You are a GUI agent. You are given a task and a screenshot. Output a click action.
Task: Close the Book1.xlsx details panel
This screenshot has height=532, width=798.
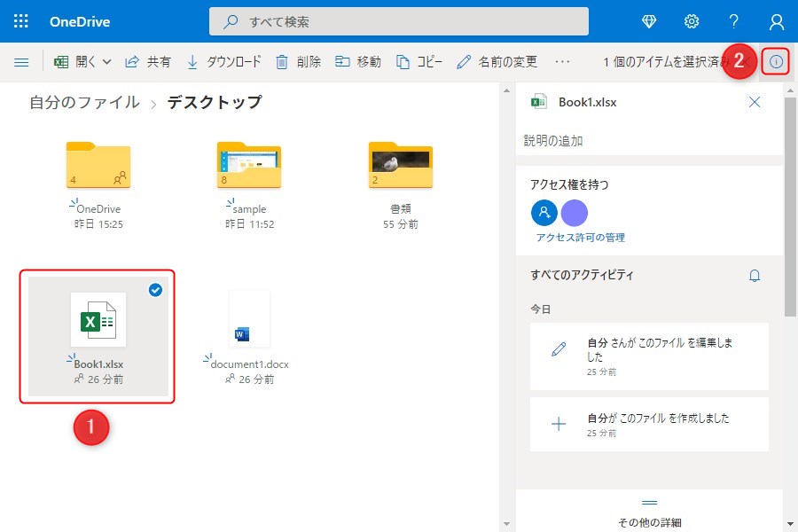click(755, 102)
